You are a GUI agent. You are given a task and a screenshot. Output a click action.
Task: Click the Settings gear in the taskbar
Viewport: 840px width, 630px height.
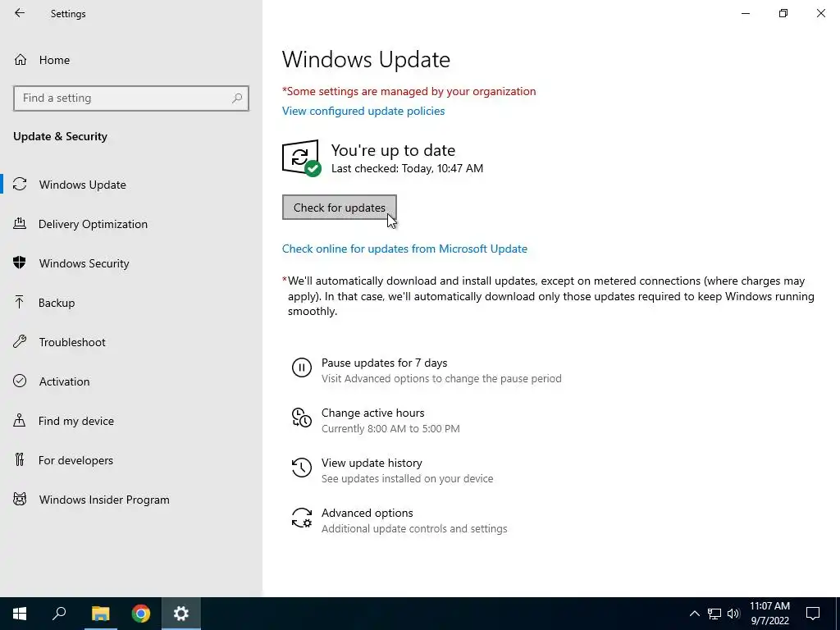[181, 614]
